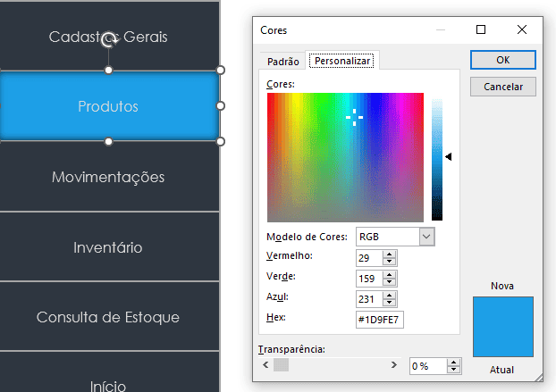556x392 pixels.
Task: Click the transparency scrollbar left arrow
Action: coord(265,365)
